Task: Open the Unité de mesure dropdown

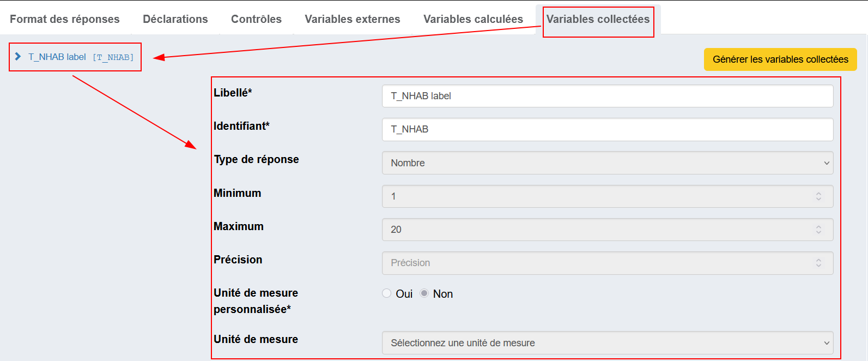Action: (x=607, y=343)
